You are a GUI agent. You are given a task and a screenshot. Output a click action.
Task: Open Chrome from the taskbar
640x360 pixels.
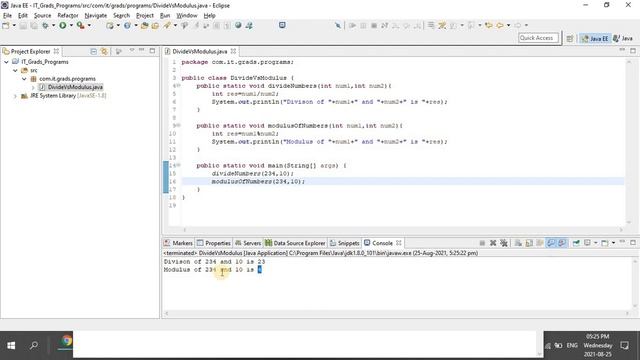point(66,341)
